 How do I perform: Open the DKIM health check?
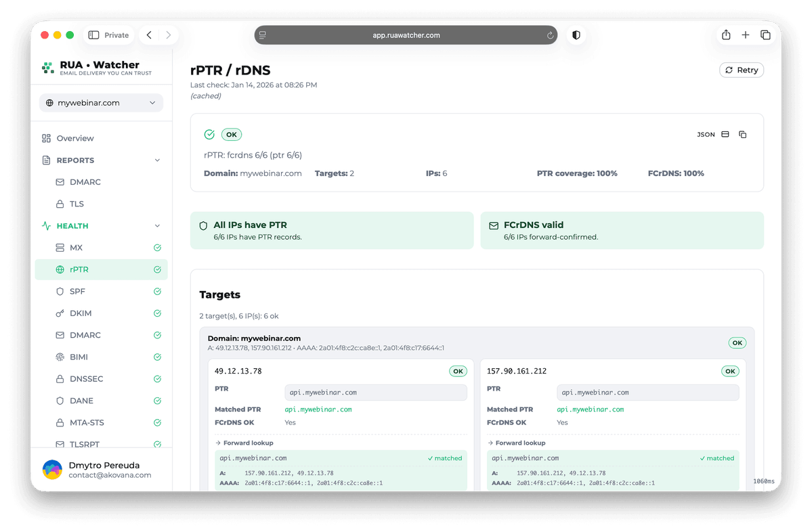(80, 313)
